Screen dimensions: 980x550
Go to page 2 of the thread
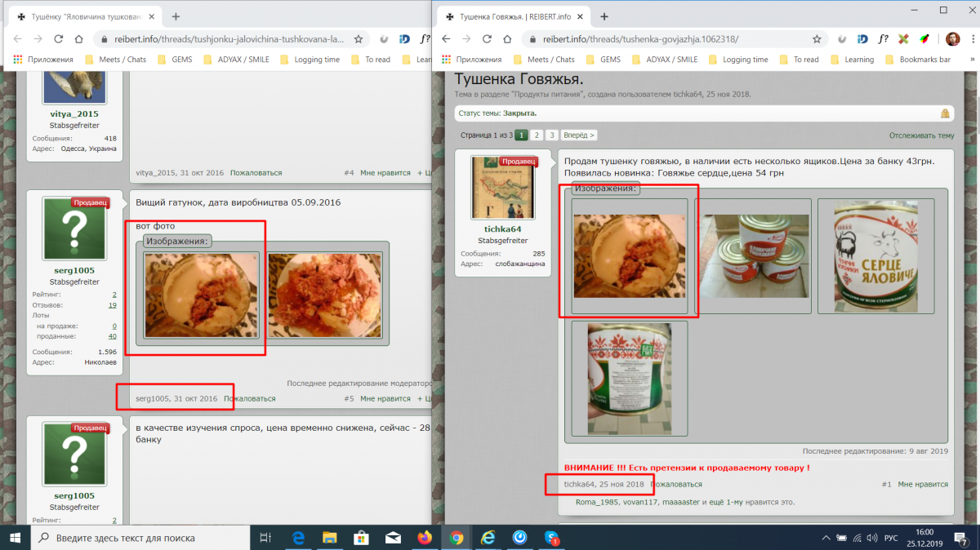[537, 135]
